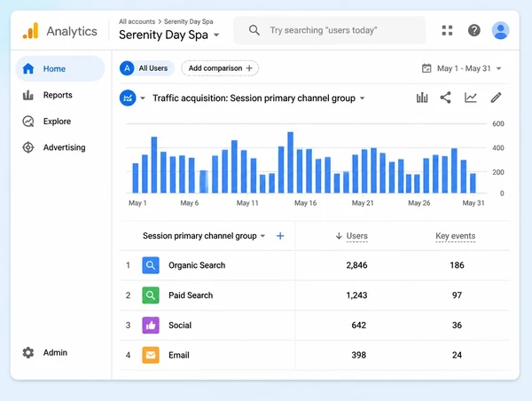
Task: Open the user account avatar
Action: click(x=500, y=30)
